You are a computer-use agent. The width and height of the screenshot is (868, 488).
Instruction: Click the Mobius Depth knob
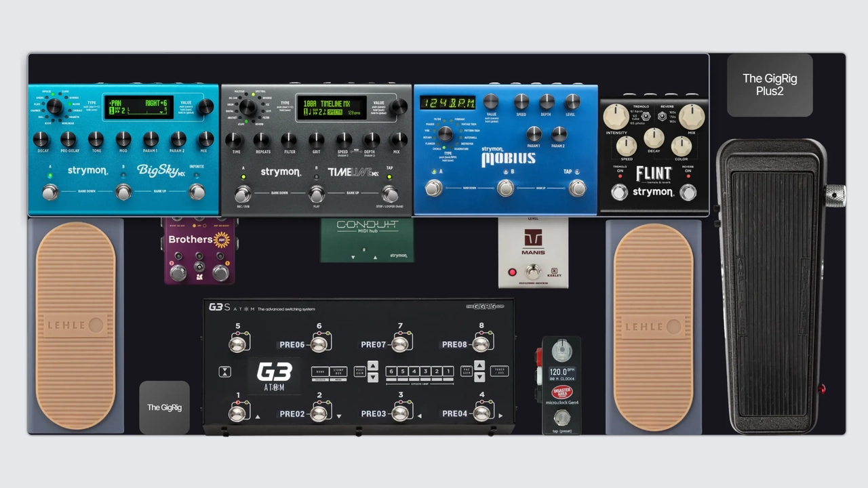tap(547, 102)
